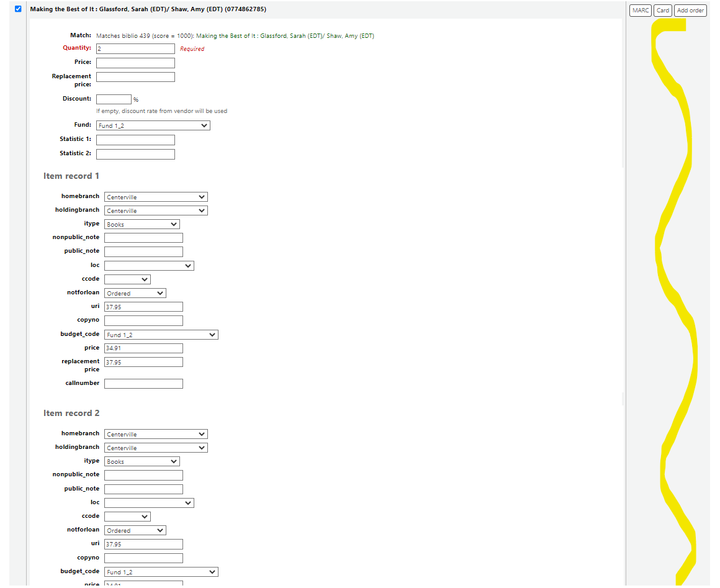Screen dimensions: 720x588
Task: Open the Card preview button
Action: [x=663, y=11]
